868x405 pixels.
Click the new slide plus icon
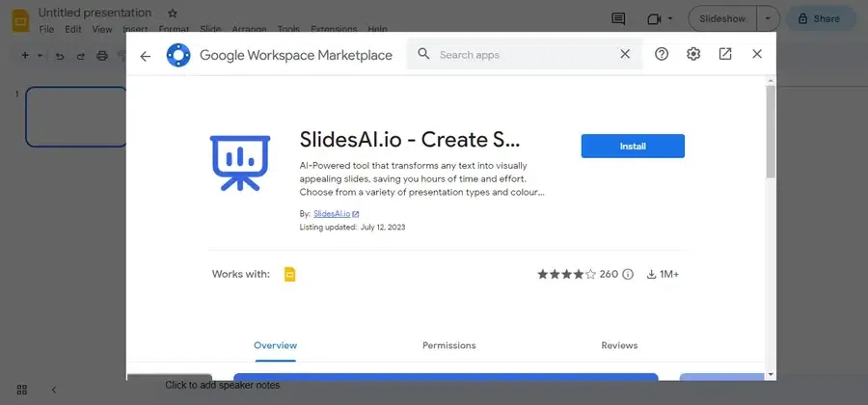[25, 55]
